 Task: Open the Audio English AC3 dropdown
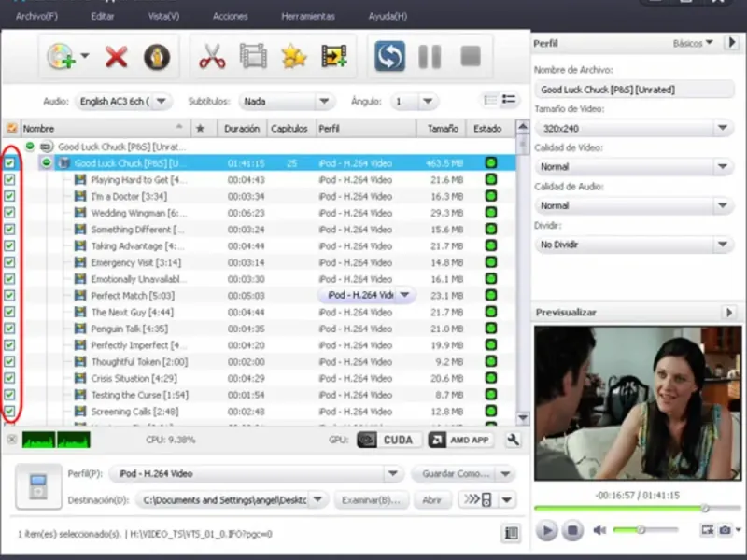pos(124,101)
